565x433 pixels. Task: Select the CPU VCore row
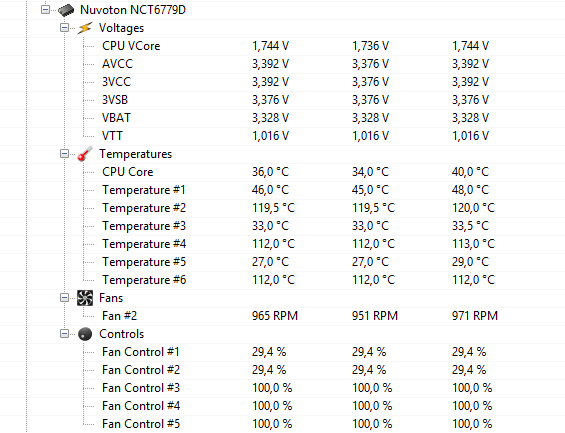pyautogui.click(x=282, y=46)
